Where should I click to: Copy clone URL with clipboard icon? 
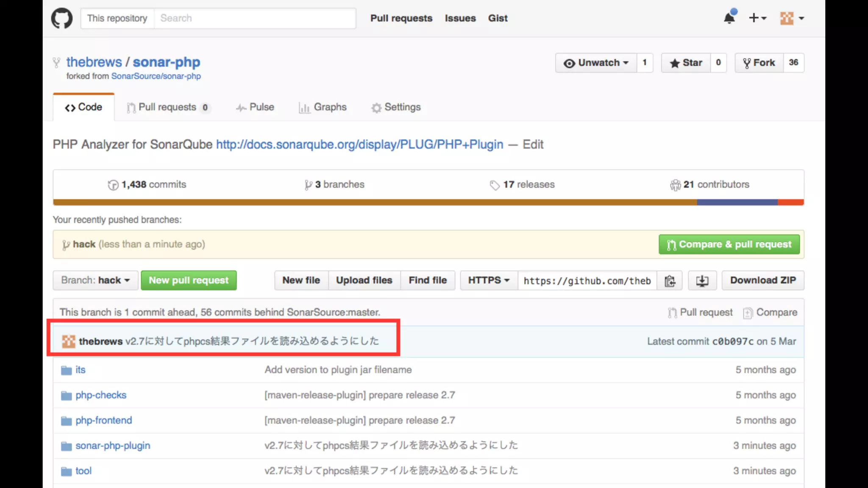670,280
